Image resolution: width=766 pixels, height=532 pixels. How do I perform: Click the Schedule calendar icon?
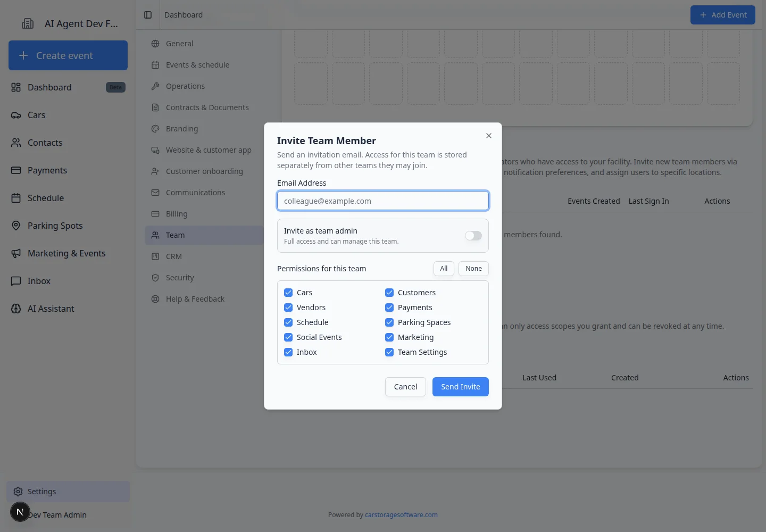coord(16,198)
